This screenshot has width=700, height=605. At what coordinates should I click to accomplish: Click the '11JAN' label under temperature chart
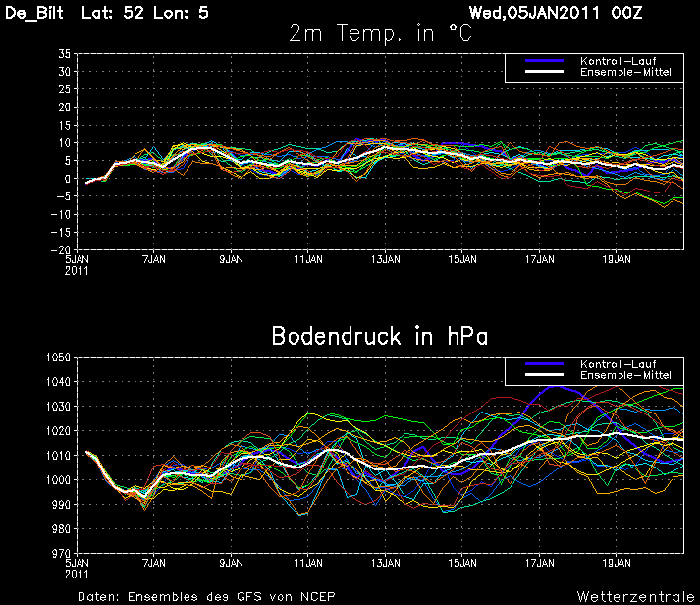pyautogui.click(x=308, y=259)
